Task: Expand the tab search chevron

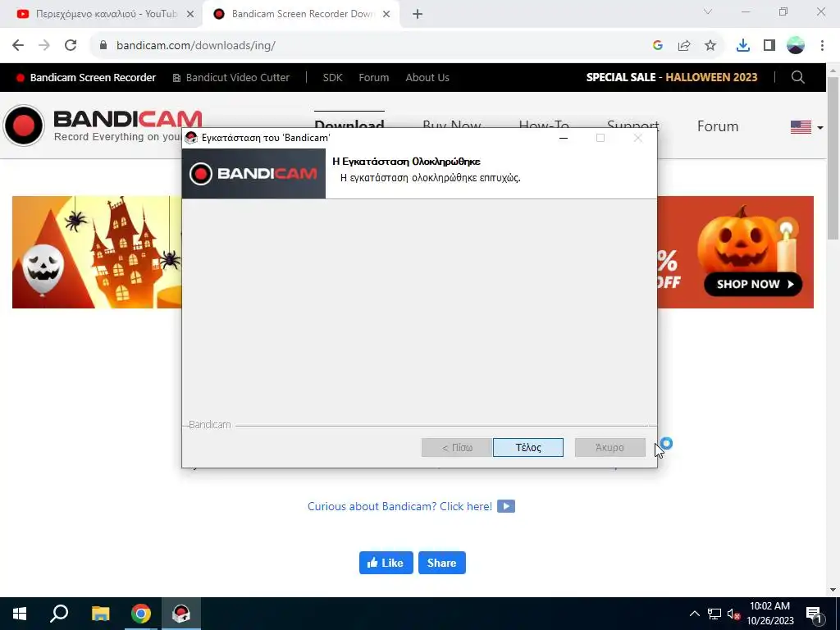Action: [x=708, y=11]
